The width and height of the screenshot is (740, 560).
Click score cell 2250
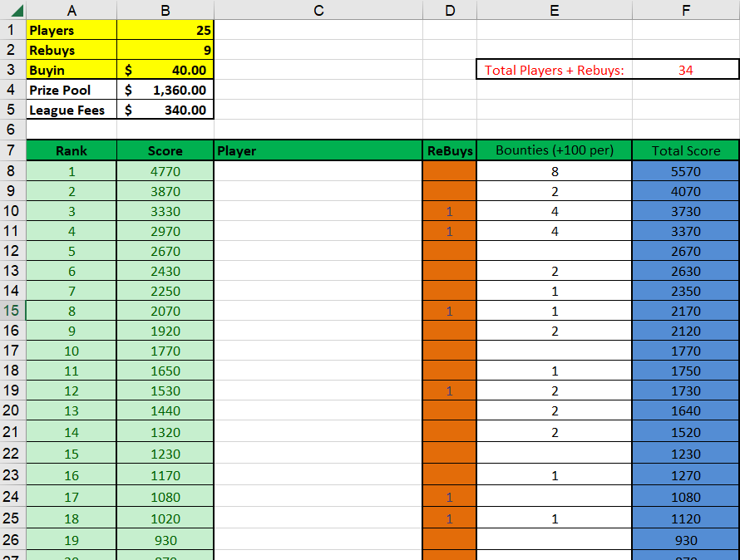pyautogui.click(x=165, y=291)
